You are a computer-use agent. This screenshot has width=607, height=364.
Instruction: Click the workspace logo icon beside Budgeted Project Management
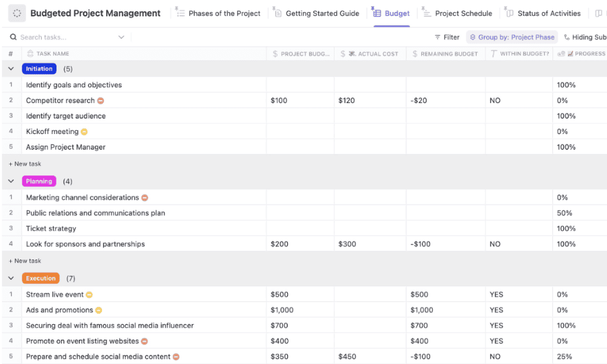pos(17,13)
